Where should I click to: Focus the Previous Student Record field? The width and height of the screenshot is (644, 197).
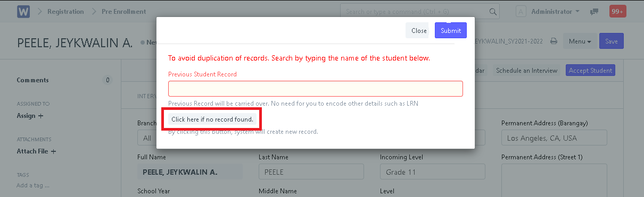316,89
